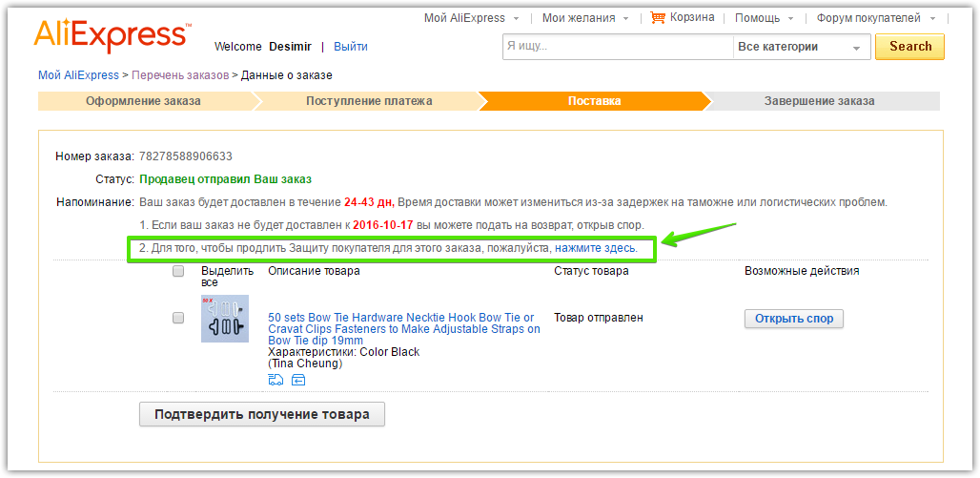Expand the Мои желания dropdown
Image resolution: width=980 pixels, height=478 pixels.
[585, 18]
